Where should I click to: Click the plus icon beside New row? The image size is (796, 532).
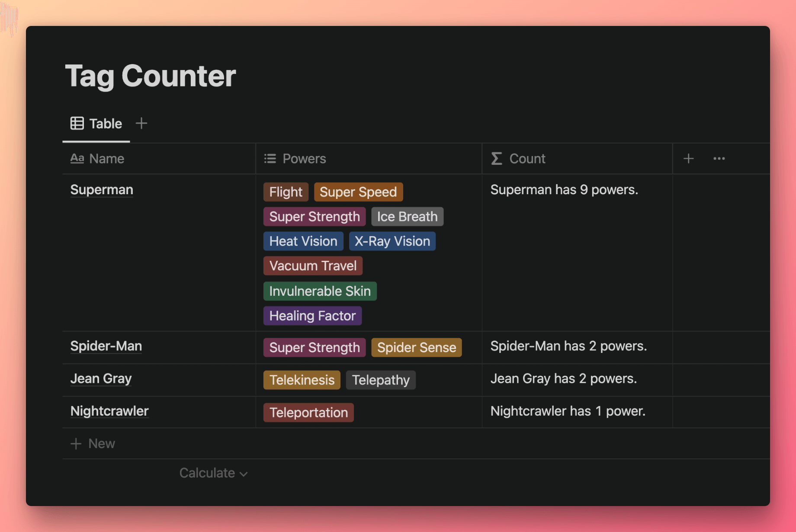coord(76,444)
